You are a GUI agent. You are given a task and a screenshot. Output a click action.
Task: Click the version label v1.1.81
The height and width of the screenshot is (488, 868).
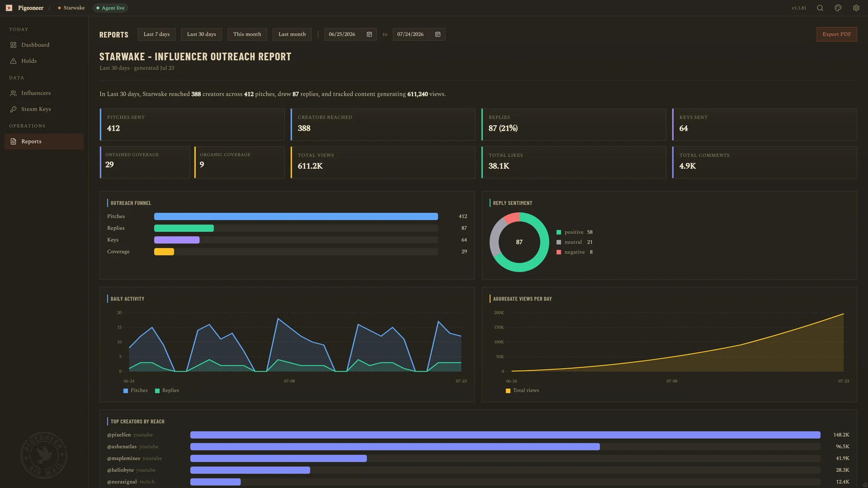(799, 8)
